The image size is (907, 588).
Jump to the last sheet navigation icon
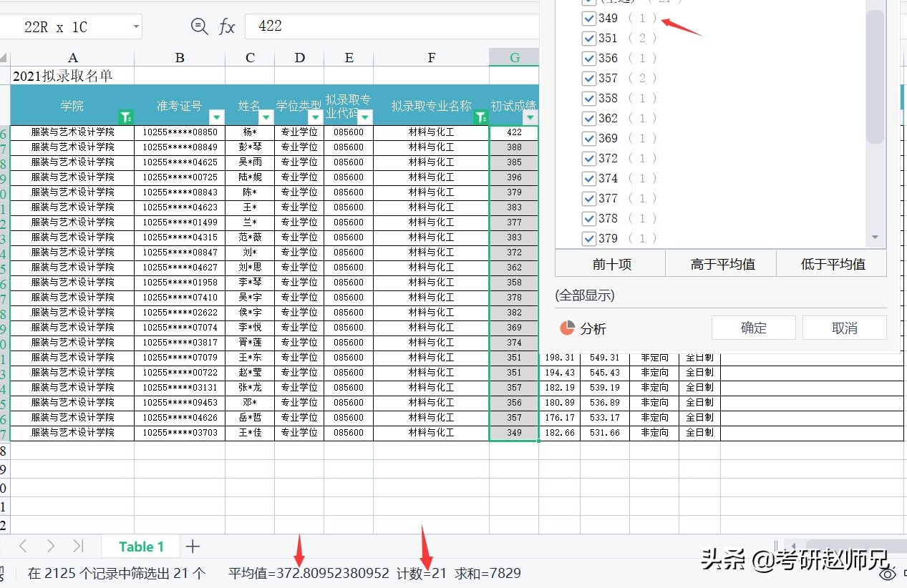point(79,546)
